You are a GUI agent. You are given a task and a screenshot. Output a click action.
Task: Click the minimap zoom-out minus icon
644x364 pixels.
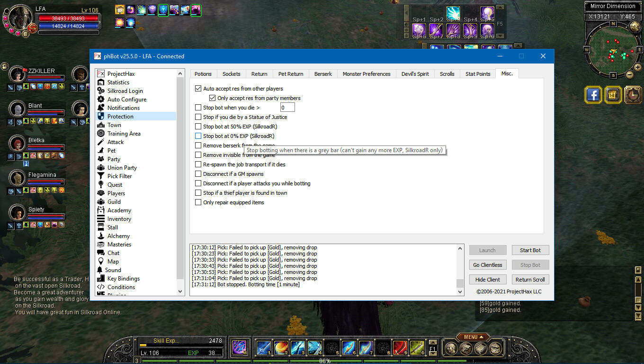(629, 74)
